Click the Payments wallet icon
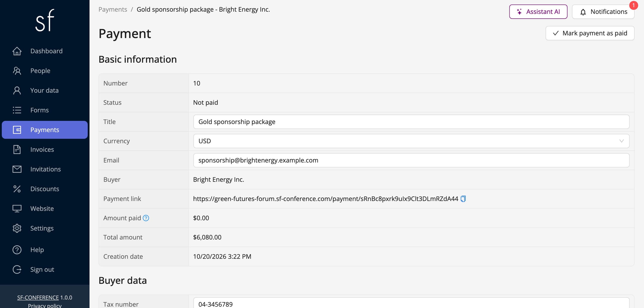Screen dimensions: 644x308 tap(17, 130)
